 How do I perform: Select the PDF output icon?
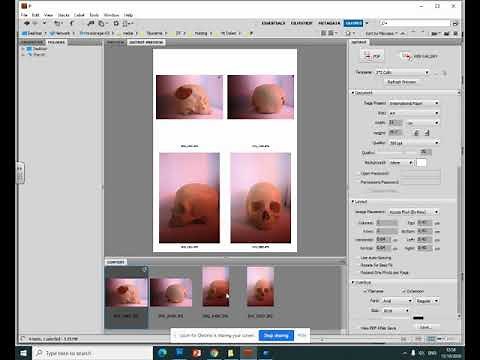tap(372, 56)
